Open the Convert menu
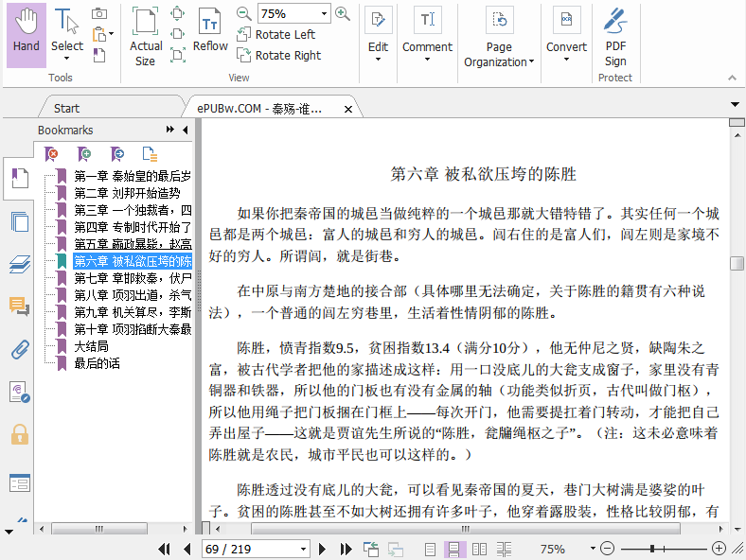The image size is (746, 560). pyautogui.click(x=566, y=35)
